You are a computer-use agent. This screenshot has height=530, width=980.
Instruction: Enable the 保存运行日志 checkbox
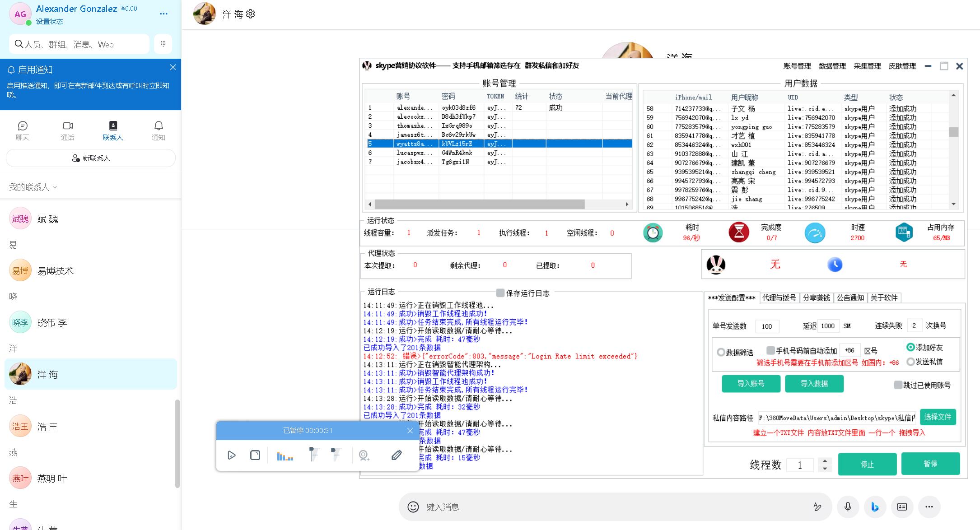pos(500,293)
